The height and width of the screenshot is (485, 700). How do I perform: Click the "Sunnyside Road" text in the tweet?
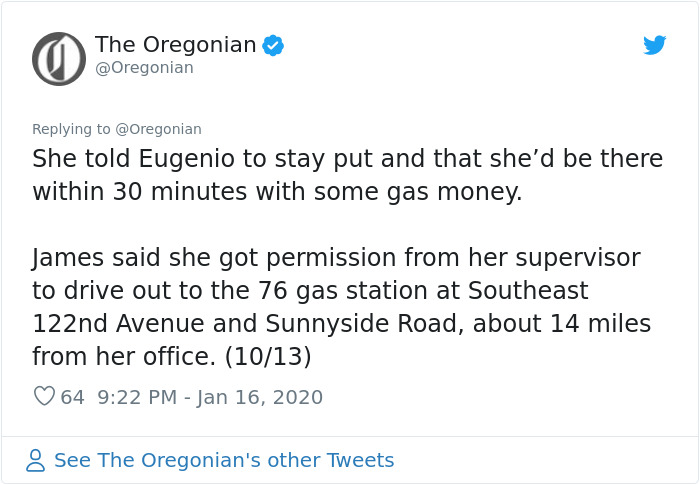point(360,324)
